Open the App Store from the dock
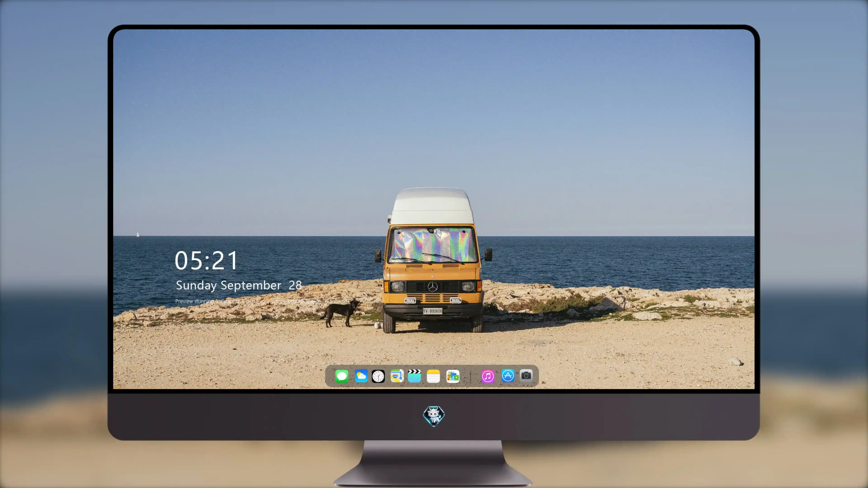 508,375
